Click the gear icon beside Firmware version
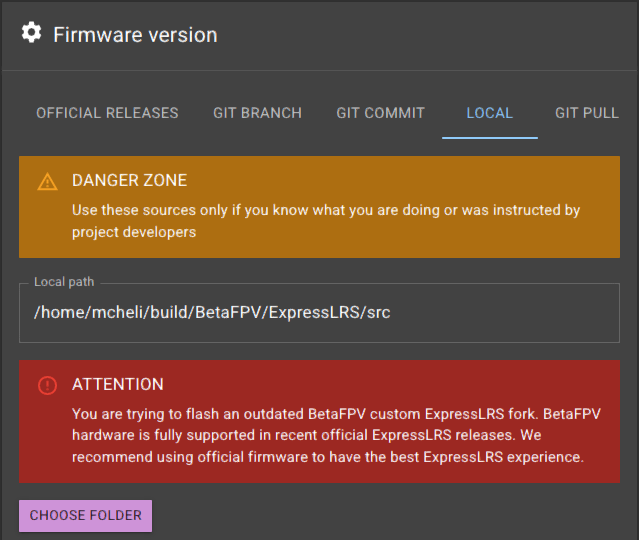Screen dimensions: 639x540 31,33
